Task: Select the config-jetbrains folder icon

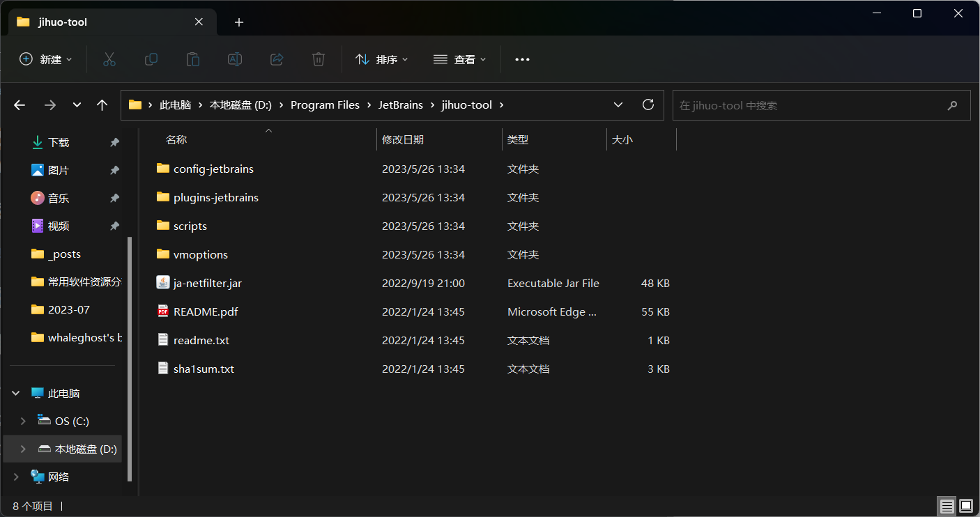Action: click(x=163, y=168)
